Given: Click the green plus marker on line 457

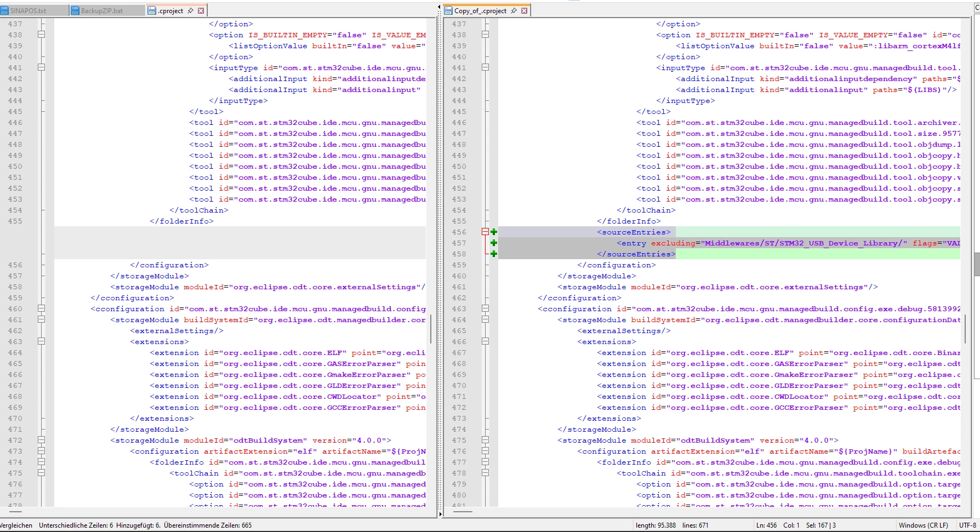Looking at the screenshot, I should coord(494,243).
